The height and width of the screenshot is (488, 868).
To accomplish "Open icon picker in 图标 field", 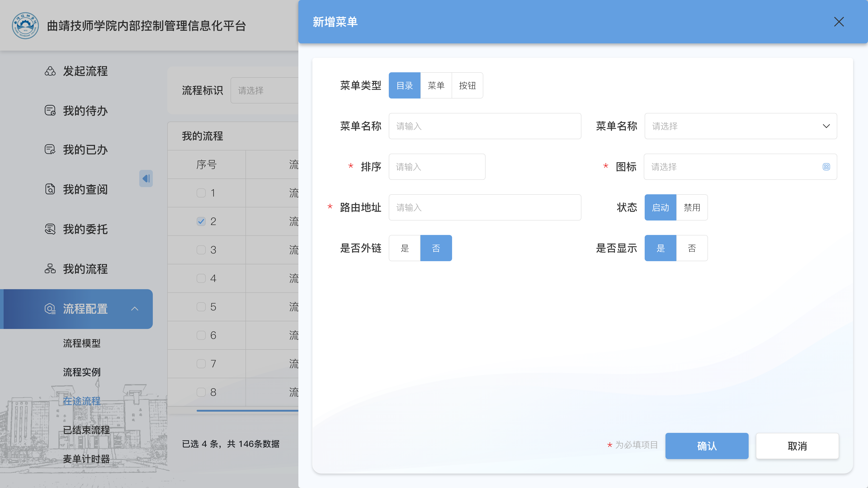I will 826,167.
